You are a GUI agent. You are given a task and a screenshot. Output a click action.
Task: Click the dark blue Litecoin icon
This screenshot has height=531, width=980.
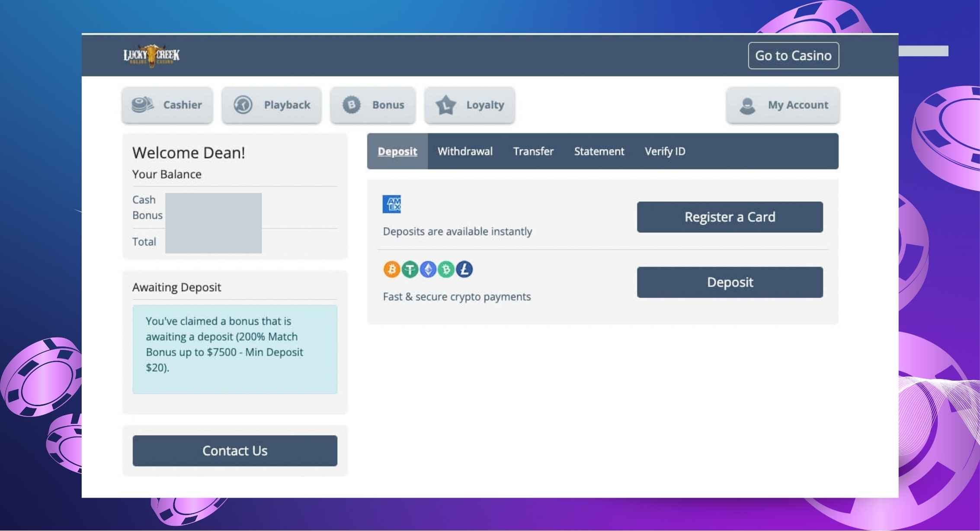pos(464,269)
